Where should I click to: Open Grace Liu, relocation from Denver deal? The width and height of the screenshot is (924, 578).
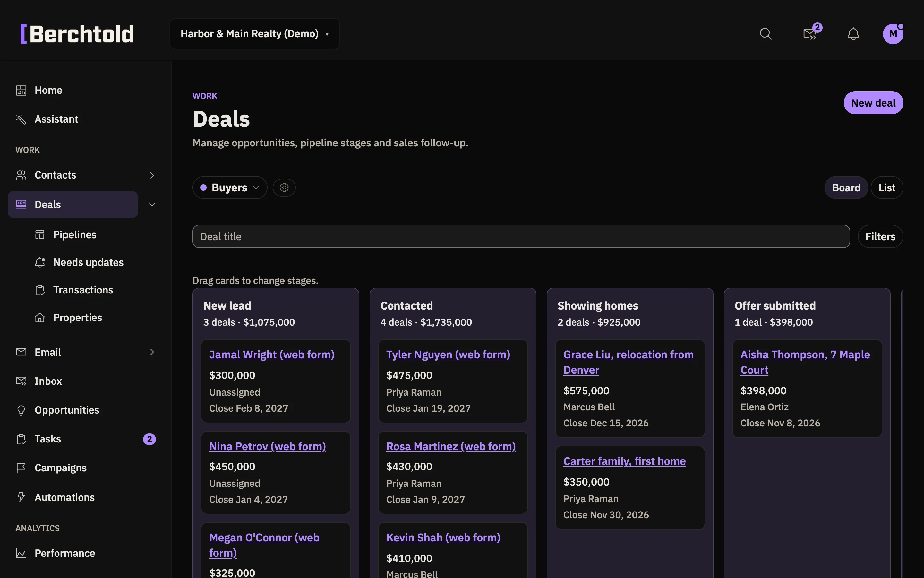628,363
